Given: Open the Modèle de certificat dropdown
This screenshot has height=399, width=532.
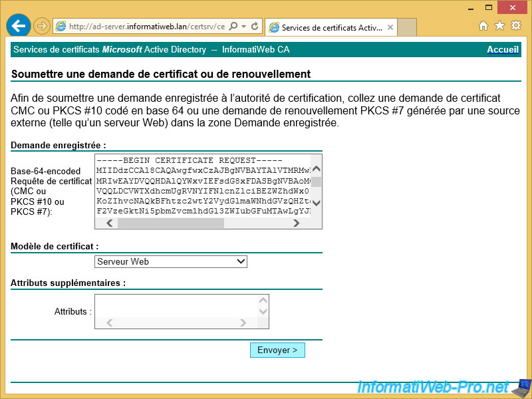Looking at the screenshot, I should tap(171, 261).
